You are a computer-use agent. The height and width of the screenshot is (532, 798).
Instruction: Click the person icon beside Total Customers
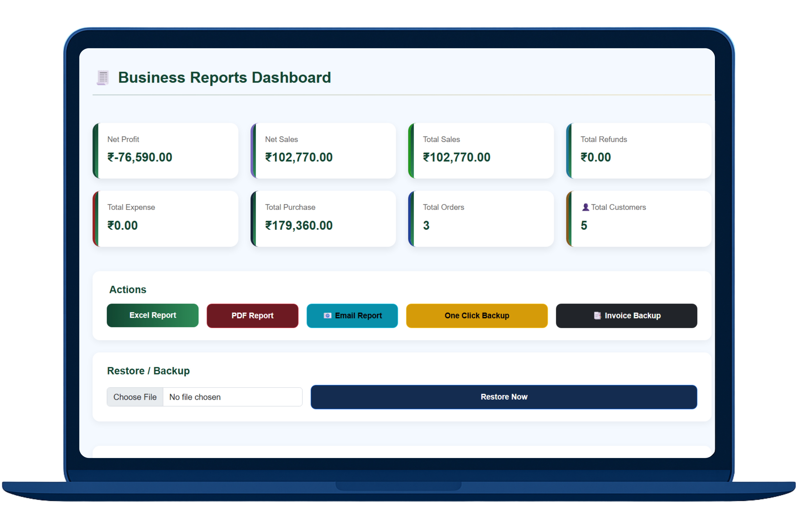pos(586,207)
